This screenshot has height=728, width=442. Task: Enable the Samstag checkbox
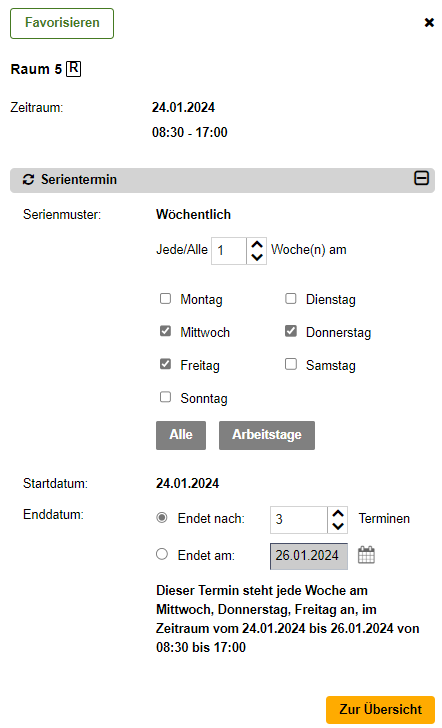291,364
